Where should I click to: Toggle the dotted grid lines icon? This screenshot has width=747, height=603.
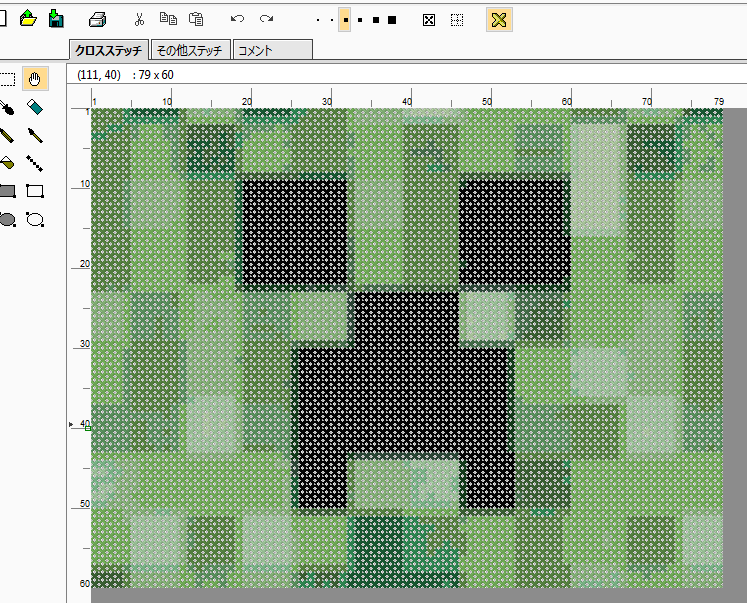pyautogui.click(x=456, y=20)
